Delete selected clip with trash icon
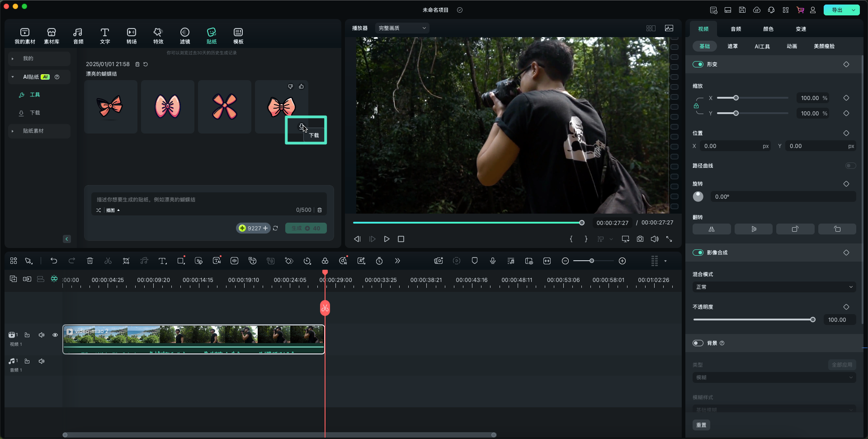 90,261
